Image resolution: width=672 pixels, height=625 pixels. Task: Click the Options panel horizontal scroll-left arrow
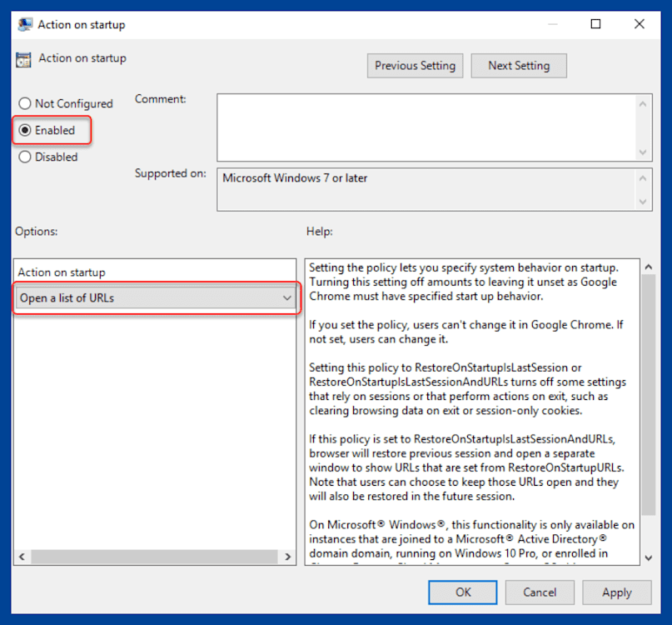(x=21, y=556)
